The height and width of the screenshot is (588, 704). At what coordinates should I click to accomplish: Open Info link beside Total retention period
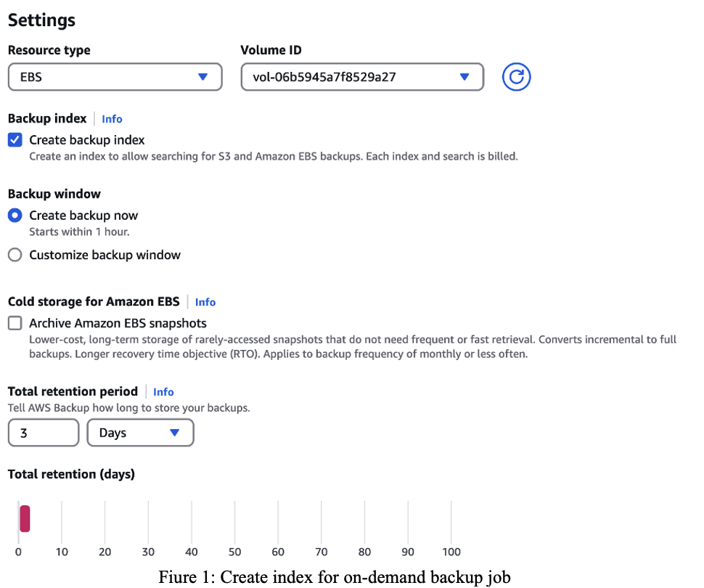[x=163, y=392]
